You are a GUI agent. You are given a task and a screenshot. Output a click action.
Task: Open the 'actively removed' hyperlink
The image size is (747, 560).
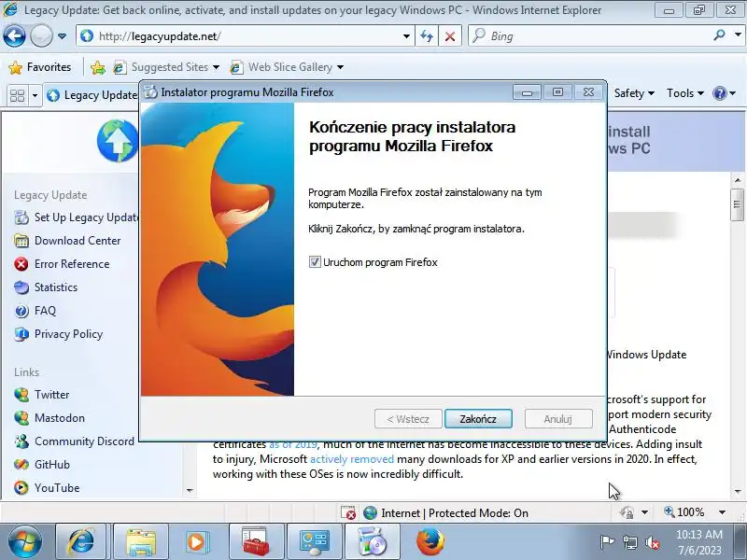point(352,459)
